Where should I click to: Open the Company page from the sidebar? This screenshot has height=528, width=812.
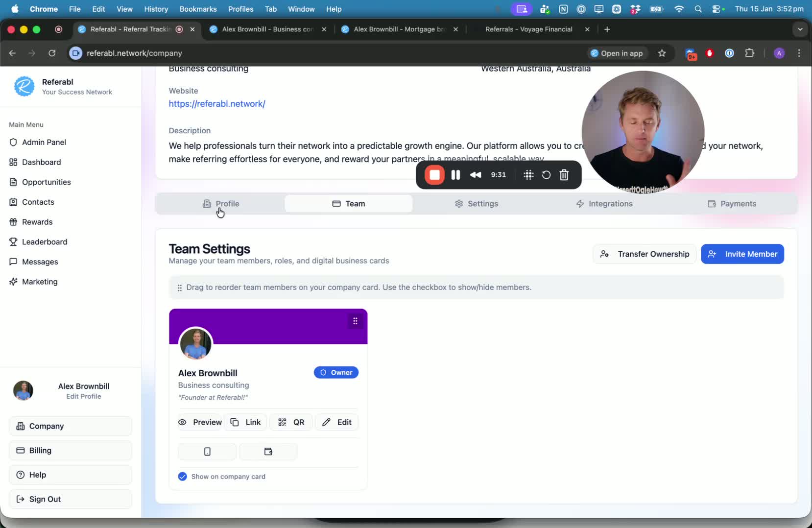pyautogui.click(x=71, y=426)
